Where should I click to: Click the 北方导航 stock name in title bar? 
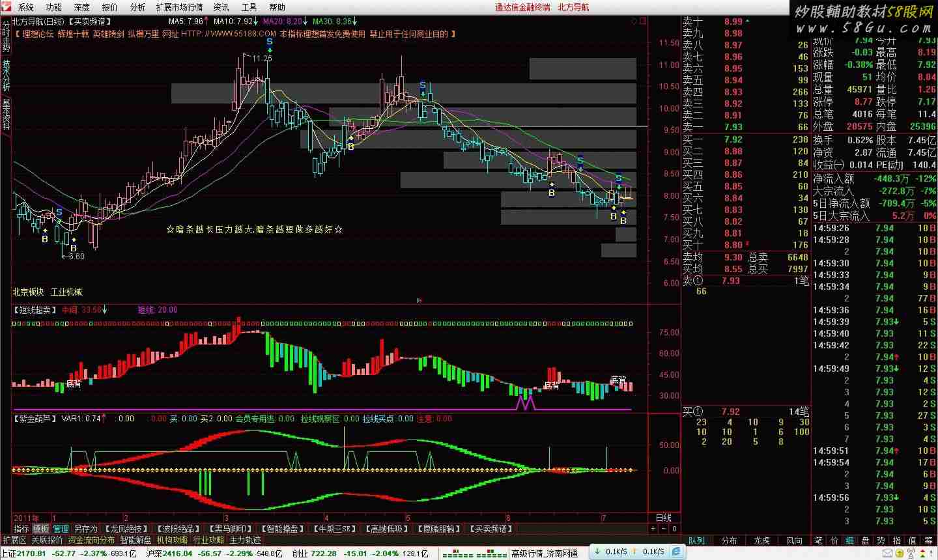coord(573,7)
